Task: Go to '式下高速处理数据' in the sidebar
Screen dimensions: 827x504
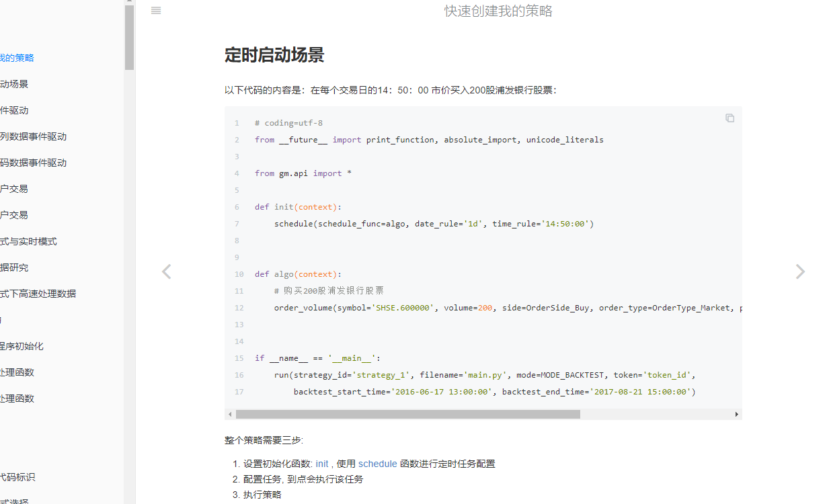Action: [x=38, y=294]
